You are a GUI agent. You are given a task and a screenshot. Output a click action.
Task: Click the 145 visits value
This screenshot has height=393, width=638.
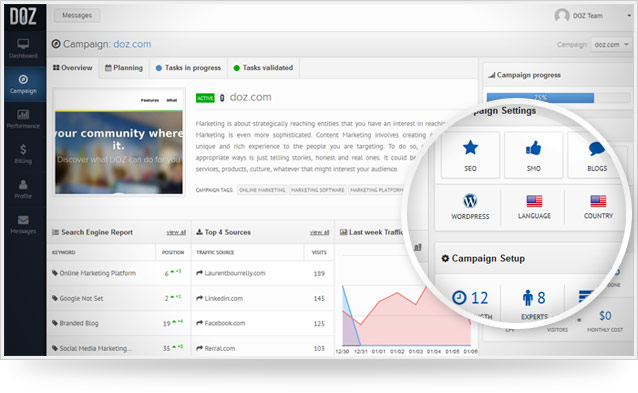[x=319, y=298]
